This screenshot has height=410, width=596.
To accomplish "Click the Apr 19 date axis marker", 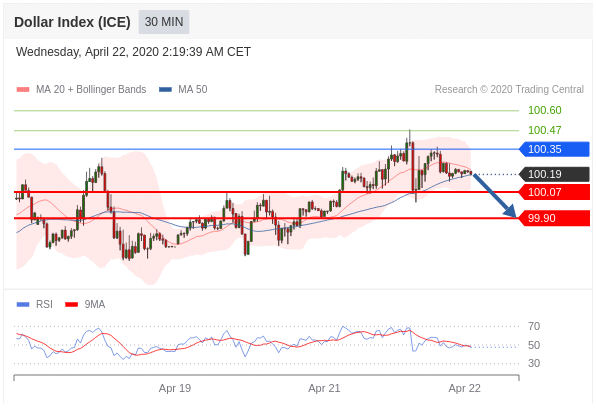I will coord(175,388).
